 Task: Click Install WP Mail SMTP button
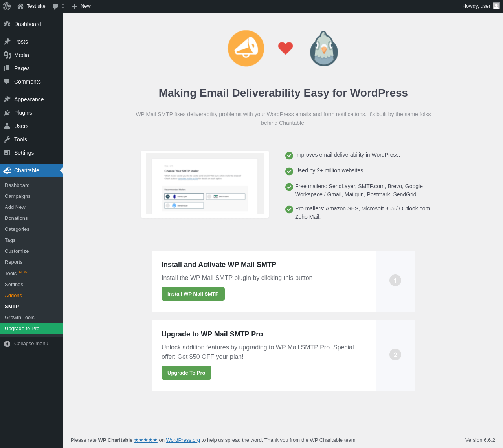tap(193, 294)
